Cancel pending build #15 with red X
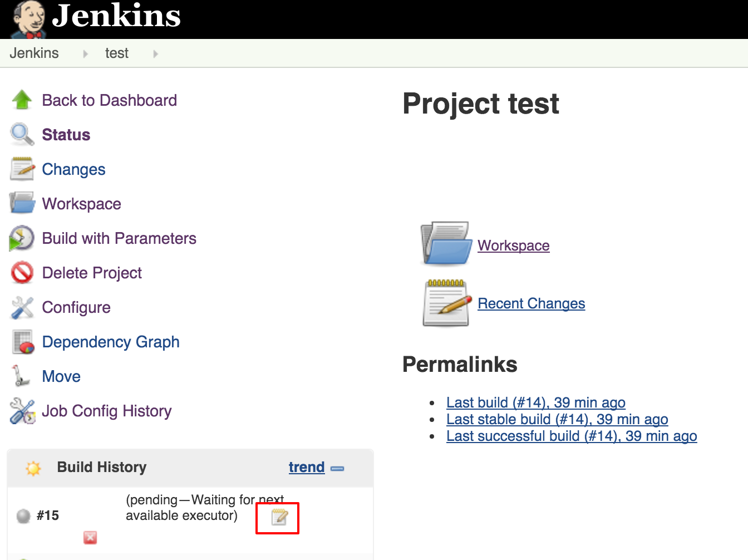The height and width of the screenshot is (560, 748). (90, 537)
